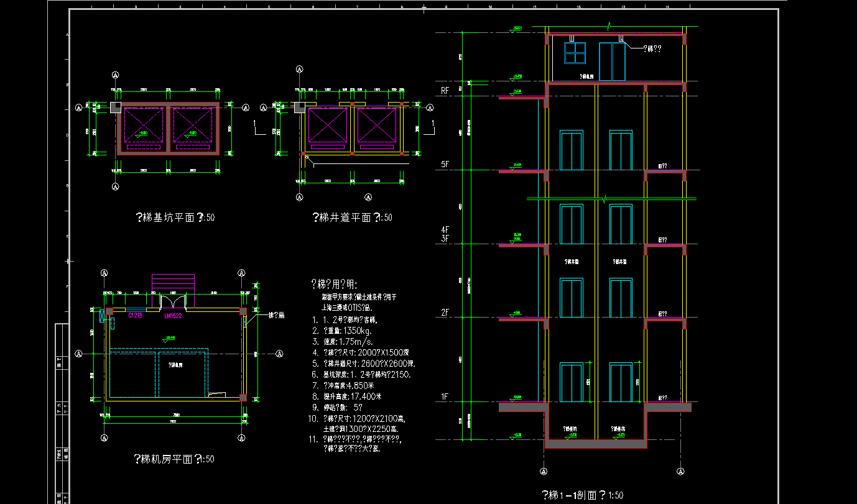Click note 6 '基坑深度' line
This screenshot has width=857, height=504.
pyautogui.click(x=360, y=375)
